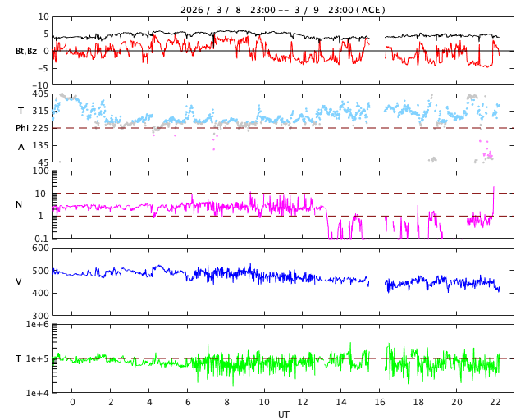The width and height of the screenshot is (525, 420).
Task: Click the 600 tick on velocity axis
Action: pyautogui.click(x=41, y=249)
